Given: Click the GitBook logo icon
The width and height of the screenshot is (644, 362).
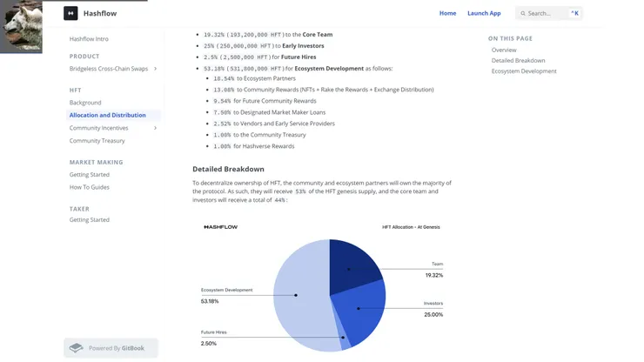Looking at the screenshot, I should [x=77, y=348].
